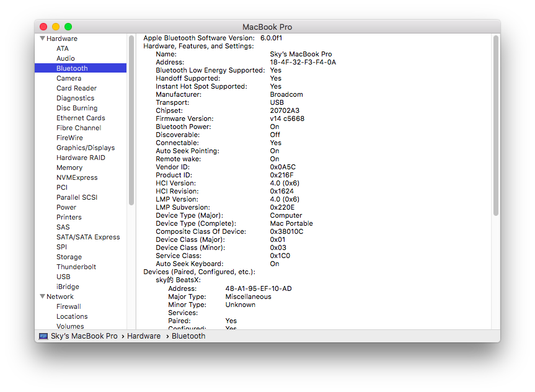The height and width of the screenshot is (392, 535).
Task: Click Product ID value 0x216F
Action: click(x=281, y=175)
